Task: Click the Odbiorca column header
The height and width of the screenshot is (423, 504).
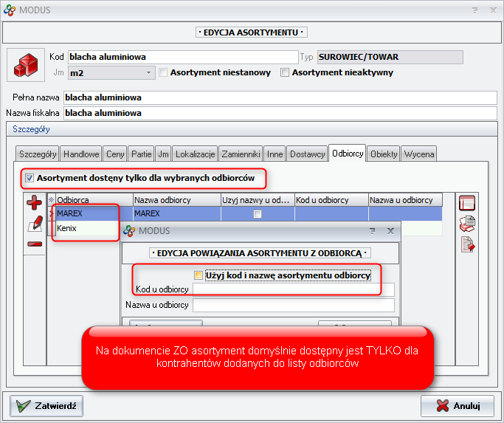Action: click(x=94, y=200)
